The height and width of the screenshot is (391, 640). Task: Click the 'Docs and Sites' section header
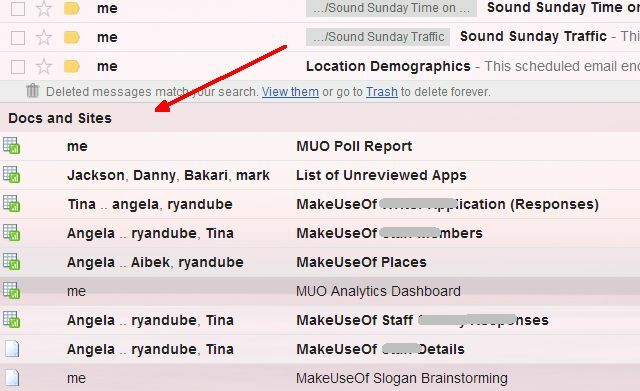pyautogui.click(x=60, y=118)
